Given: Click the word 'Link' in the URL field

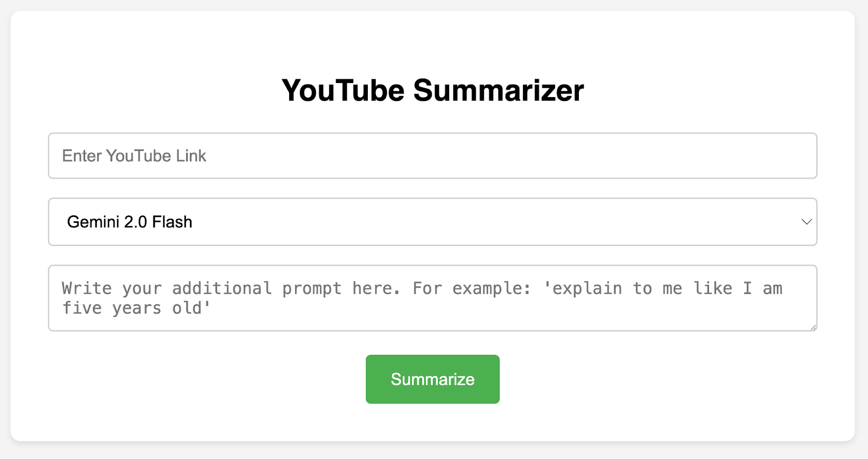Looking at the screenshot, I should pyautogui.click(x=191, y=156).
